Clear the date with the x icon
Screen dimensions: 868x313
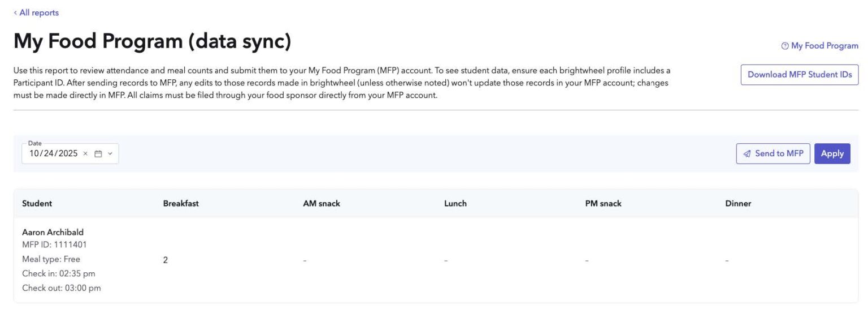coord(85,153)
